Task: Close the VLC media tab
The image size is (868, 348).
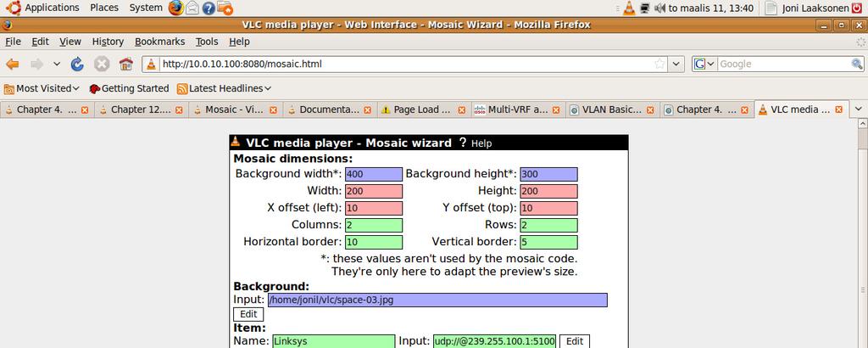Action: (838, 110)
